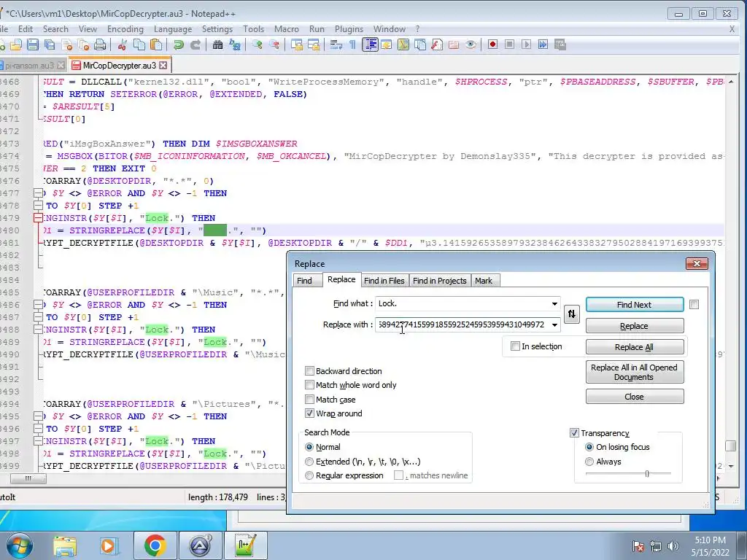The height and width of the screenshot is (560, 747).
Task: Click the Paste clipboard icon
Action: click(156, 44)
